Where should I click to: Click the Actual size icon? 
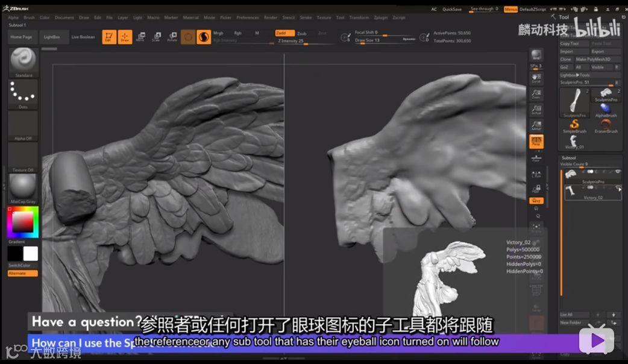536,110
